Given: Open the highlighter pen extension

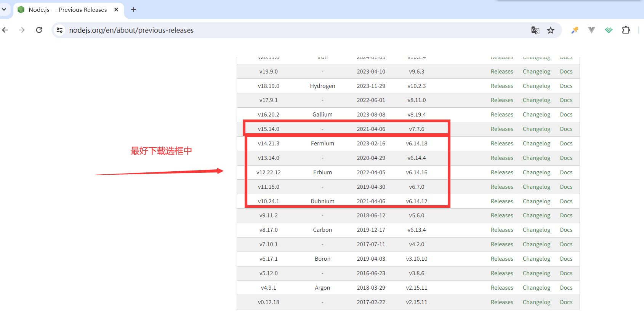Looking at the screenshot, I should (x=575, y=30).
